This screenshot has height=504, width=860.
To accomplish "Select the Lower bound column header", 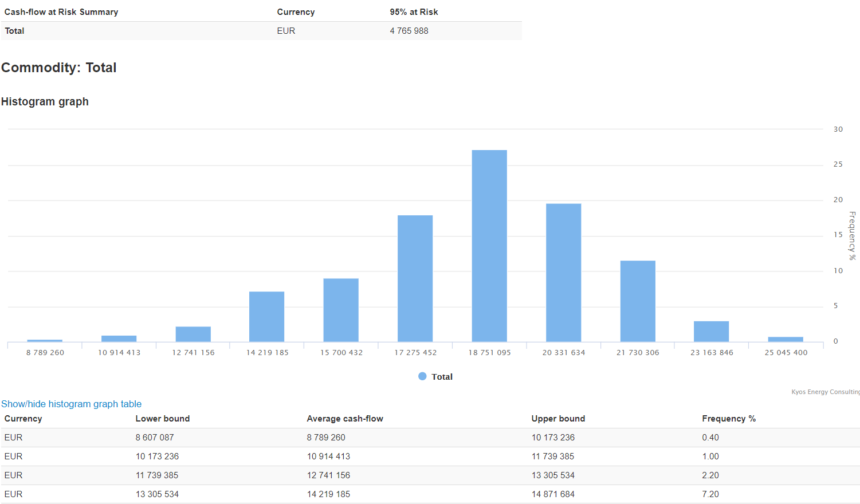I will [163, 419].
